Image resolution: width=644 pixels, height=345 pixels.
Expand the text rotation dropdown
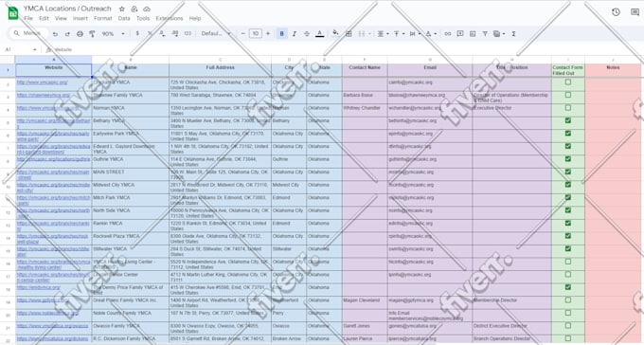tap(435, 34)
